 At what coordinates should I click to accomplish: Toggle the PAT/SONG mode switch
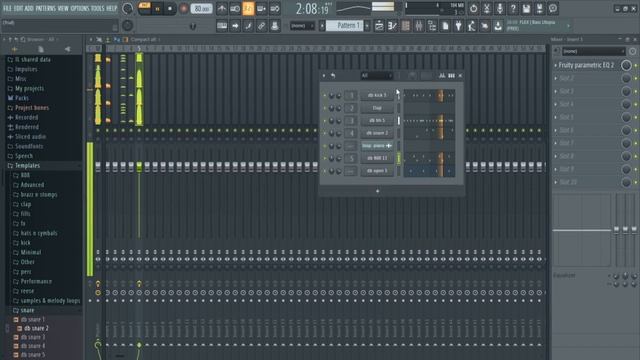(x=144, y=8)
